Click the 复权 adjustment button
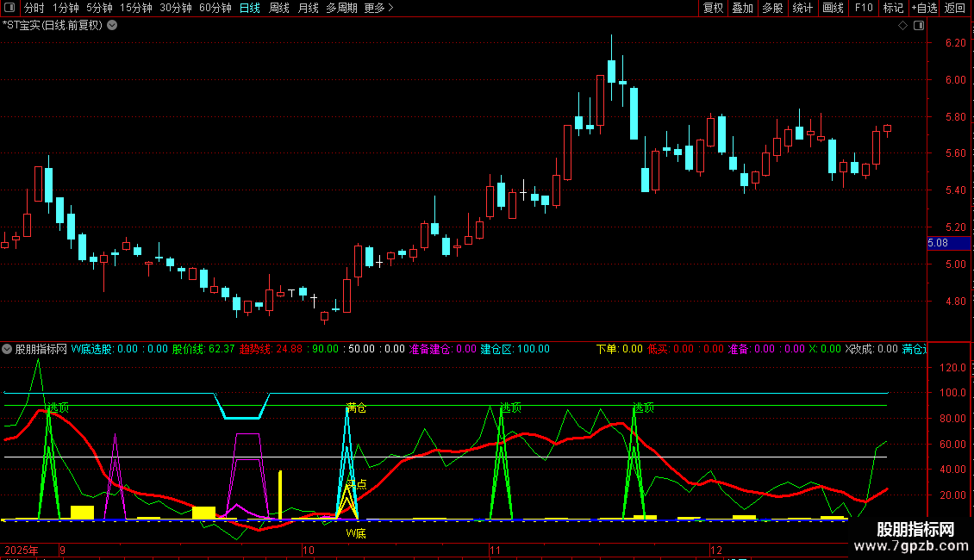This screenshot has width=974, height=560. [713, 9]
